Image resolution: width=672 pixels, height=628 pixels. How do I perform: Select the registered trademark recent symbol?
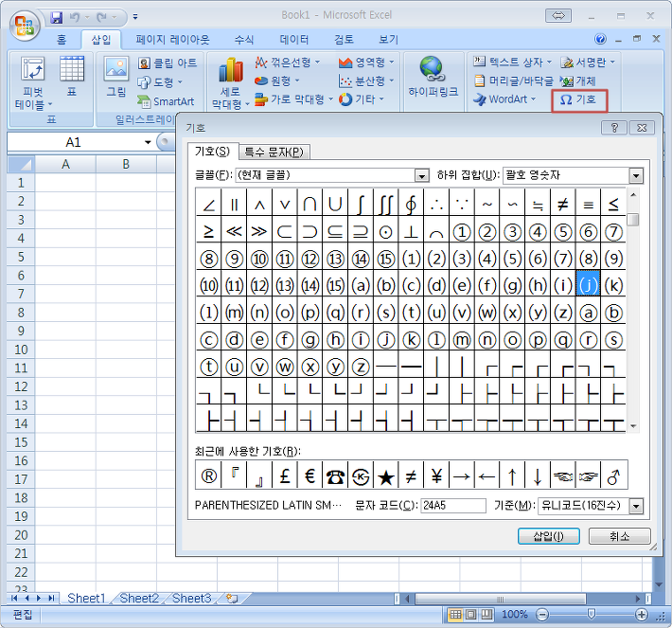(209, 475)
